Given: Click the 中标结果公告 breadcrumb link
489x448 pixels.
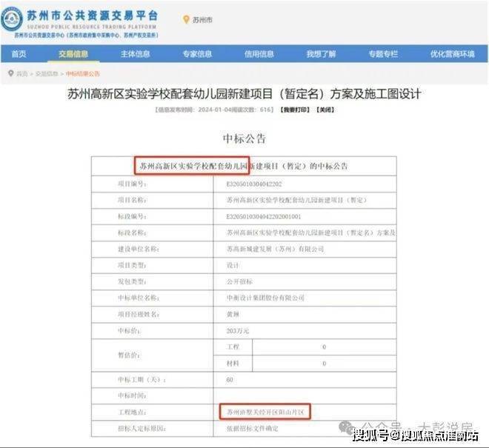Looking at the screenshot, I should (83, 74).
